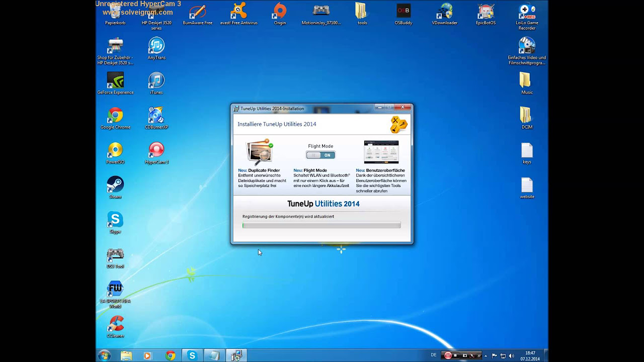This screenshot has height=362, width=644.
Task: Open the Papierkorb recycle bin icon
Action: (115, 14)
